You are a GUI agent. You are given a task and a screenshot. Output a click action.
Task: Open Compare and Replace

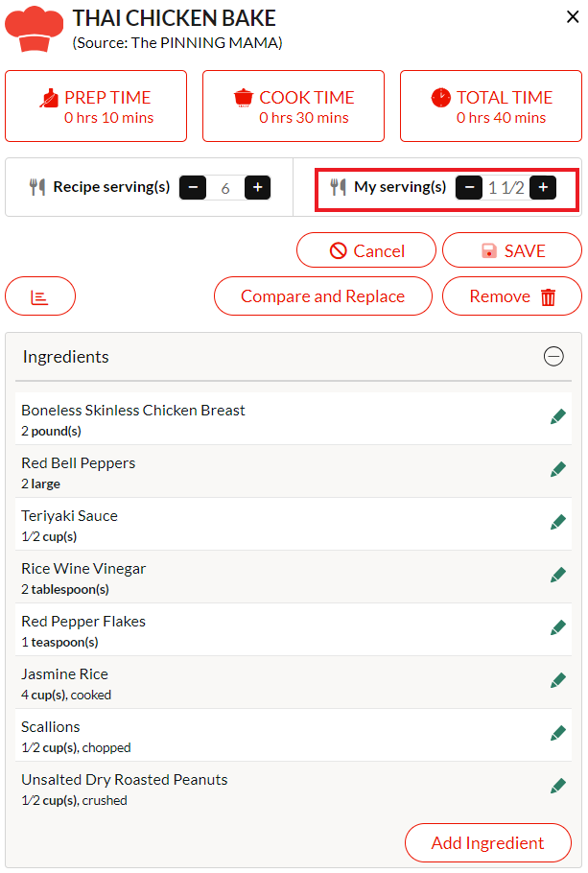click(323, 296)
